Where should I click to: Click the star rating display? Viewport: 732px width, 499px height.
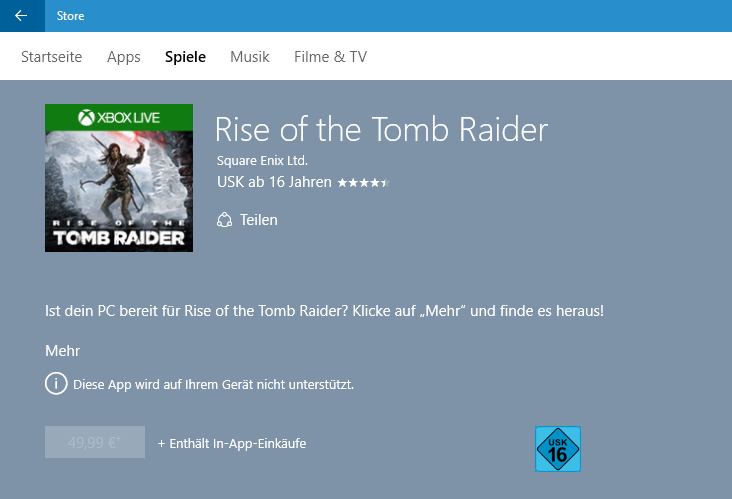(364, 183)
